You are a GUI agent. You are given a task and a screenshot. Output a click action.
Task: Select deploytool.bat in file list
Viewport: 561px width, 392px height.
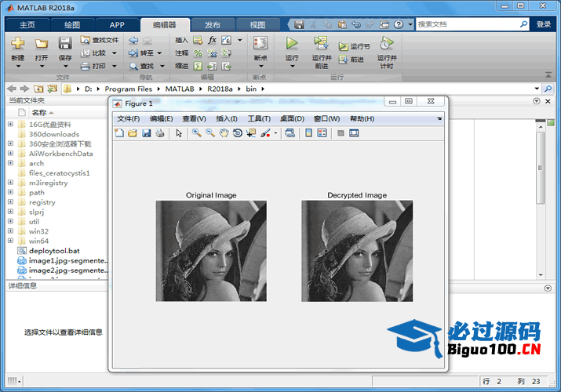pyautogui.click(x=54, y=251)
